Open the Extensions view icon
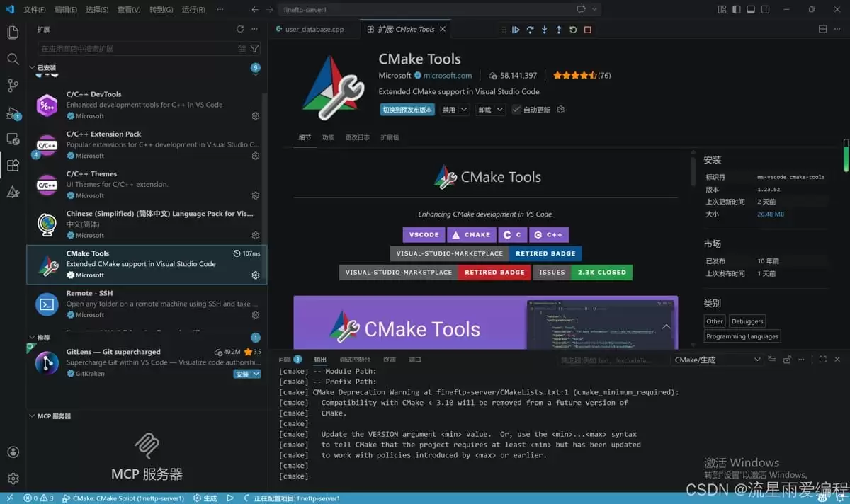 point(13,166)
